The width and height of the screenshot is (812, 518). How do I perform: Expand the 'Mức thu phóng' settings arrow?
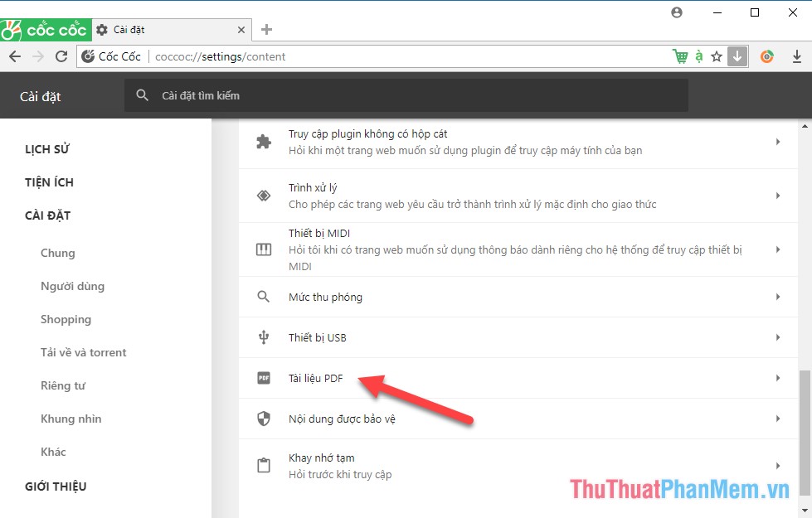tap(778, 296)
